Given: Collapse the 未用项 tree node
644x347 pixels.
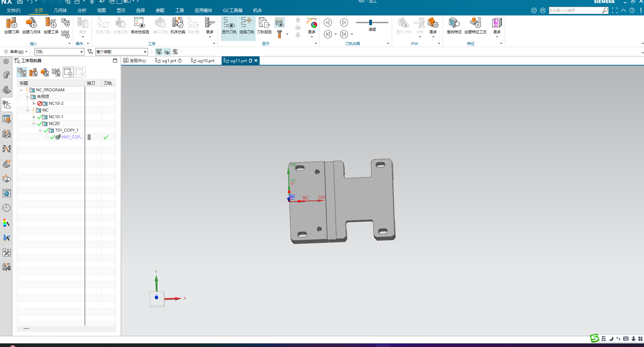Looking at the screenshot, I should [x=28, y=97].
